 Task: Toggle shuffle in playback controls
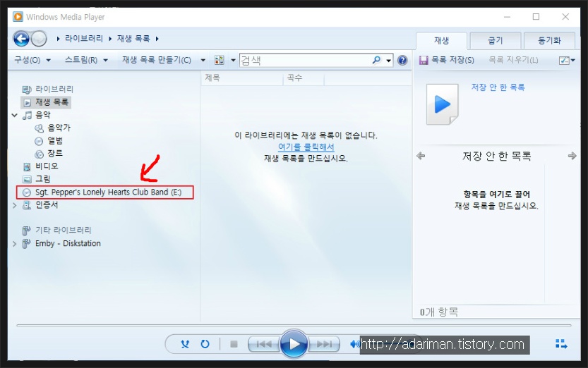pyautogui.click(x=185, y=343)
